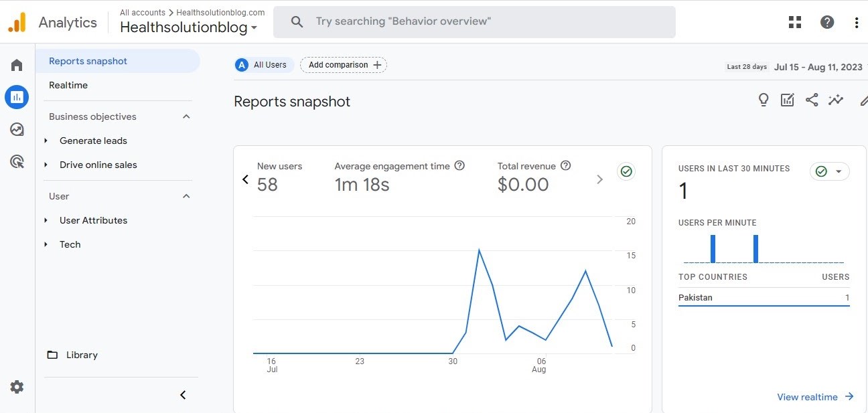
Task: Collapse the User section
Action: [x=186, y=196]
